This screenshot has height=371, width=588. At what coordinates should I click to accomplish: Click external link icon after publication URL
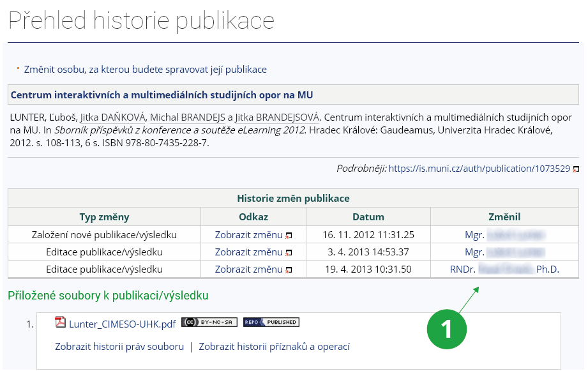pyautogui.click(x=576, y=169)
